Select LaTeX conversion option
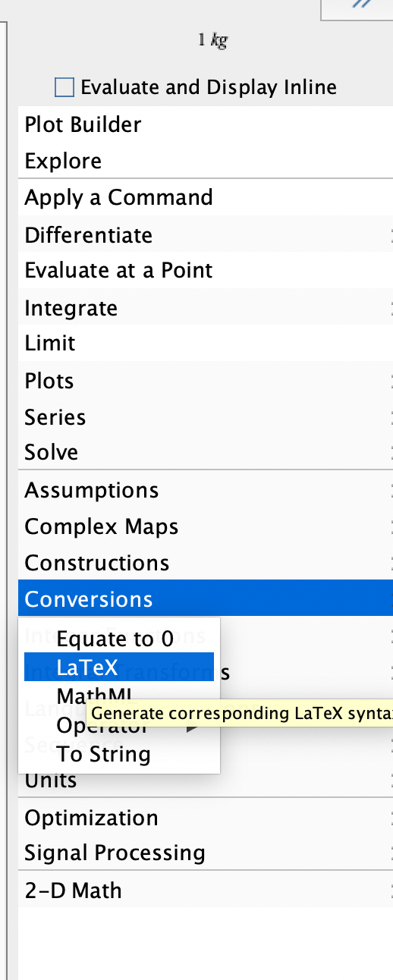 click(119, 667)
